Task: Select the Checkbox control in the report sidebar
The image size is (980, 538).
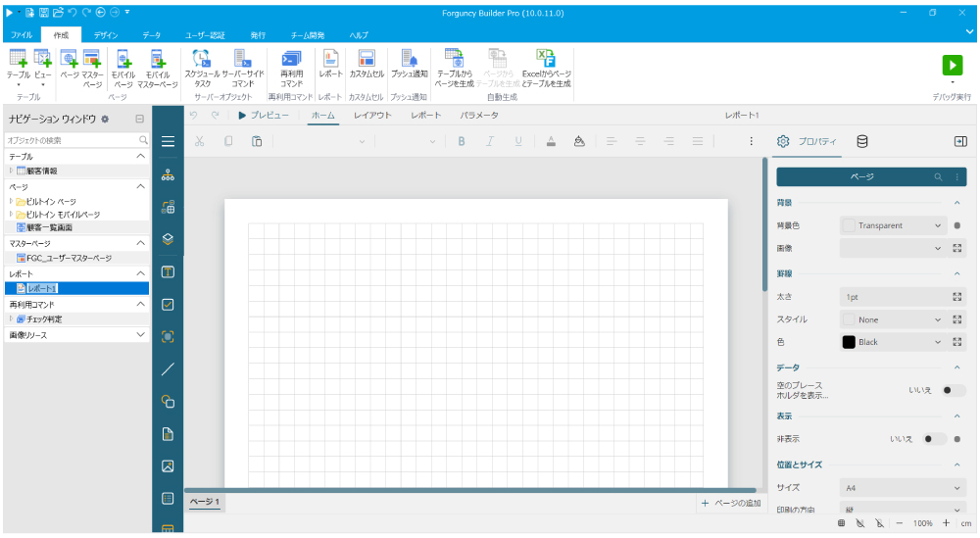Action: 168,305
